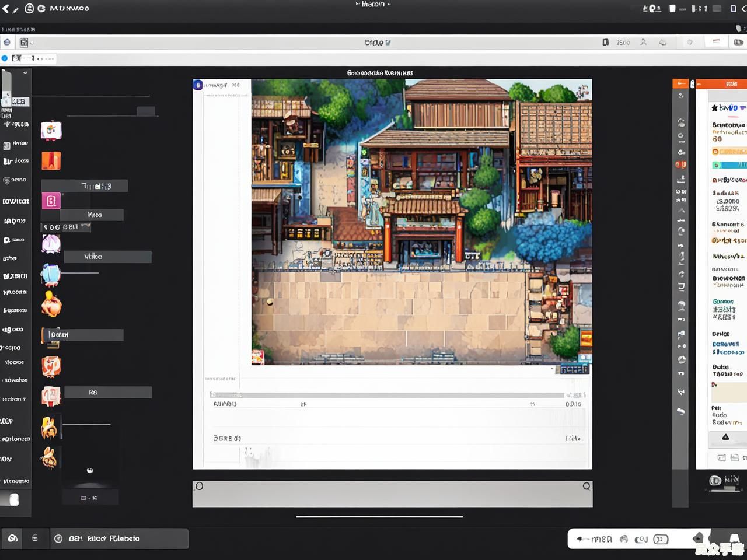Click the star icon in the right panel header
The image size is (747, 560).
coord(714,108)
